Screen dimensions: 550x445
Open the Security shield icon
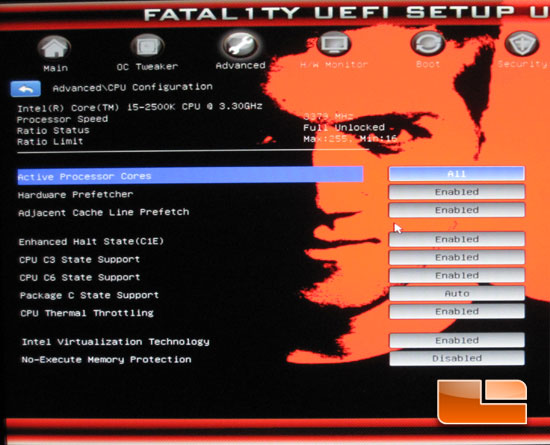point(522,43)
